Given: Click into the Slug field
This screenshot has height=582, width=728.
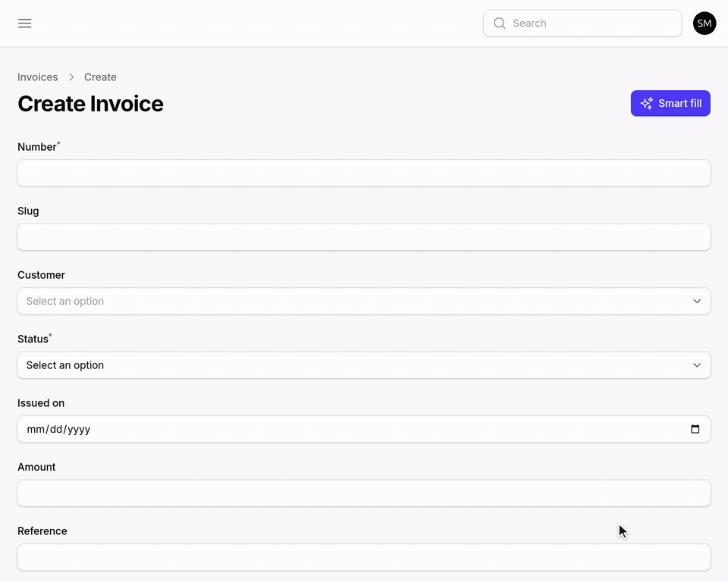Looking at the screenshot, I should (x=364, y=237).
